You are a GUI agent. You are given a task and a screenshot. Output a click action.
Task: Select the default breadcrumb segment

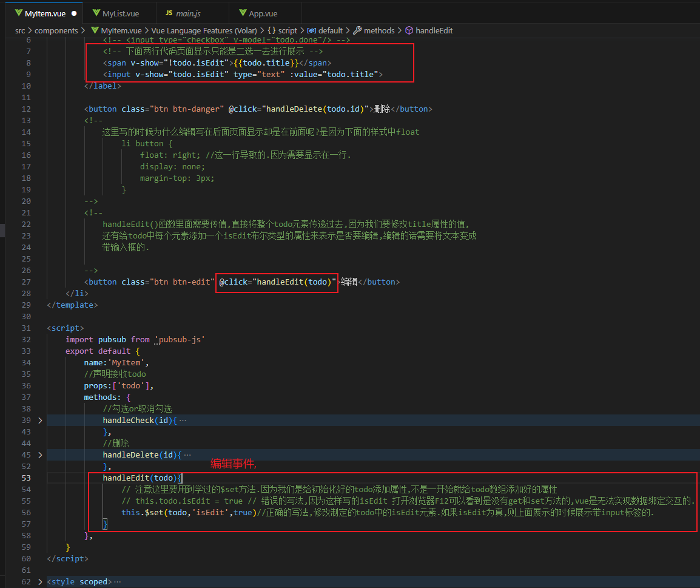point(331,30)
